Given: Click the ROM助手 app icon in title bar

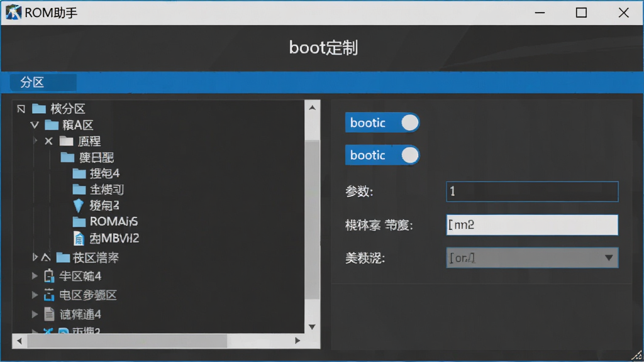Looking at the screenshot, I should (13, 13).
